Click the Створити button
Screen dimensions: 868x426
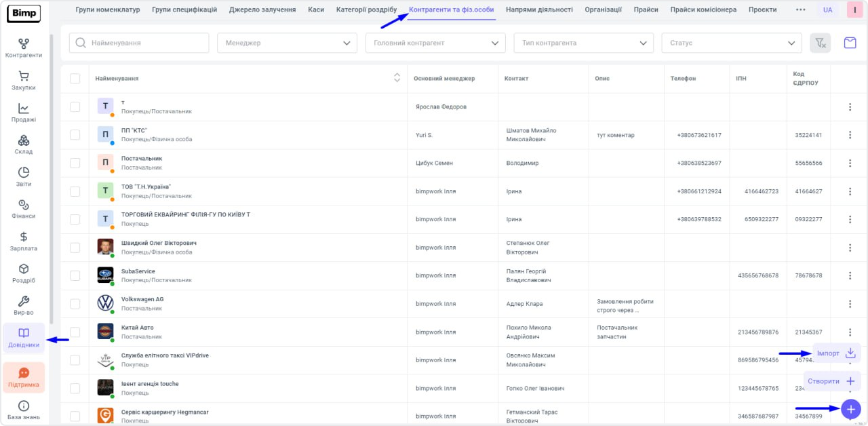(831, 381)
